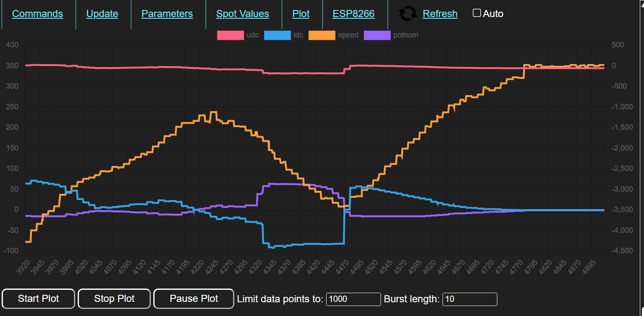Toggle the udc series red legend swatch

tap(230, 35)
